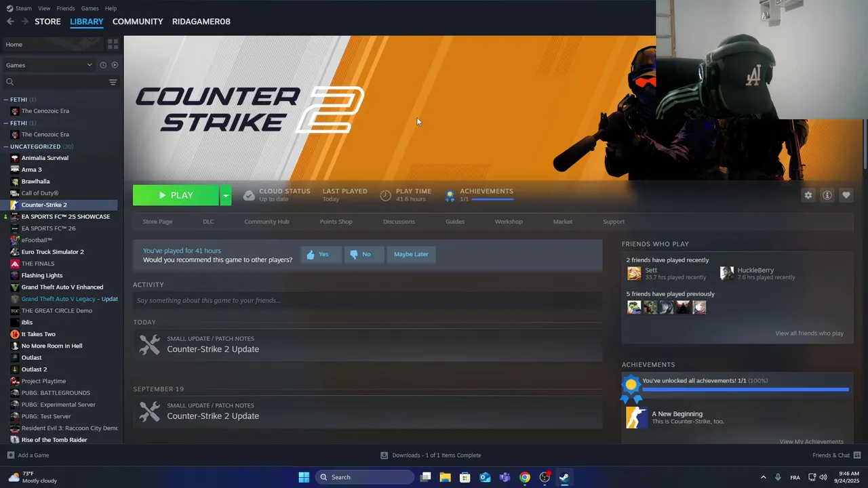
Task: Show hidden system tray icons
Action: [763, 477]
